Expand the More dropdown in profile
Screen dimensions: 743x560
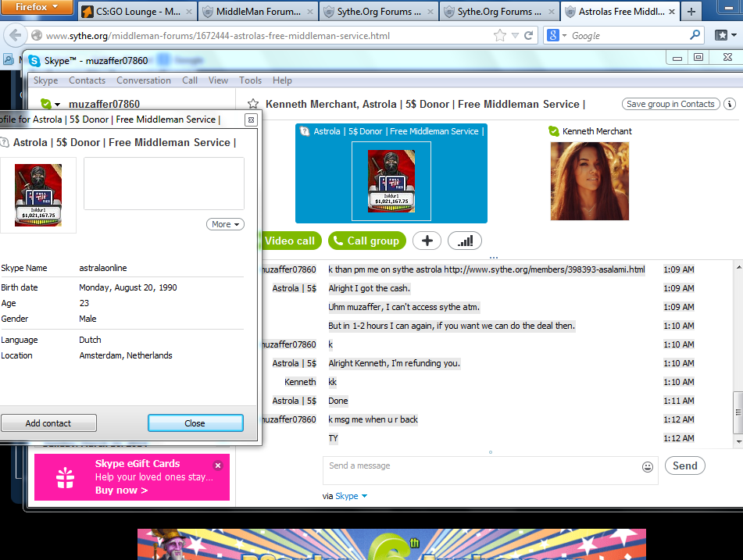[225, 224]
